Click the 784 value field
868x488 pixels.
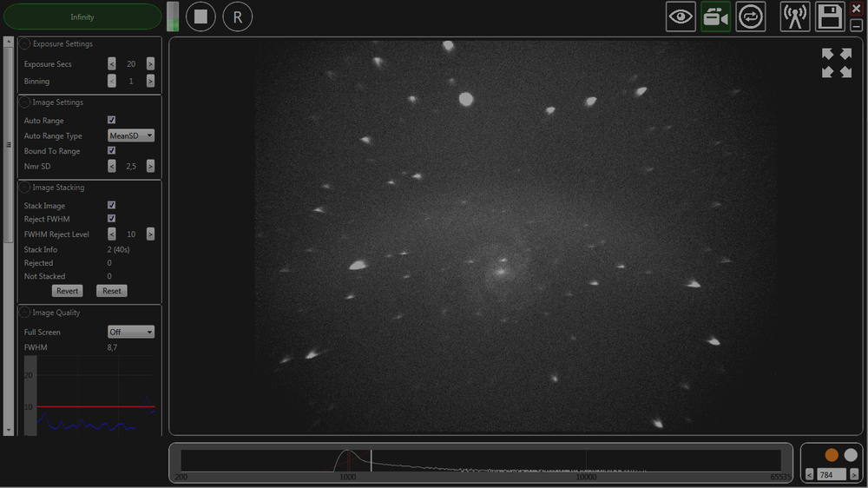[x=832, y=475]
